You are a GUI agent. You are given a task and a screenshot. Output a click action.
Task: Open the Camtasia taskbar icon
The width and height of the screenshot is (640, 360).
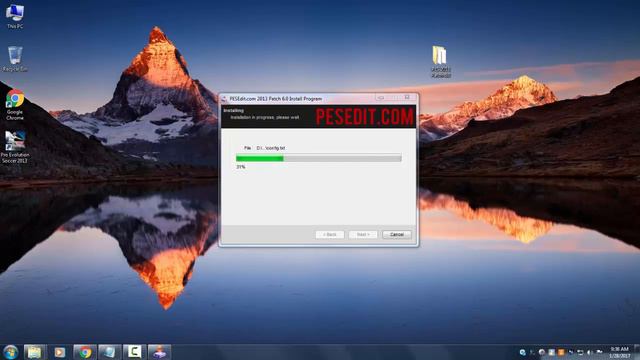click(x=134, y=352)
